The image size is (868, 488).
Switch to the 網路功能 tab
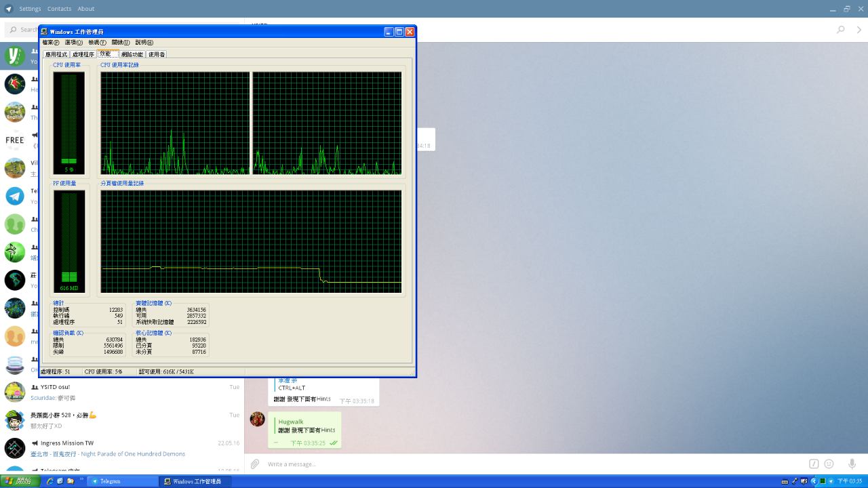(132, 54)
